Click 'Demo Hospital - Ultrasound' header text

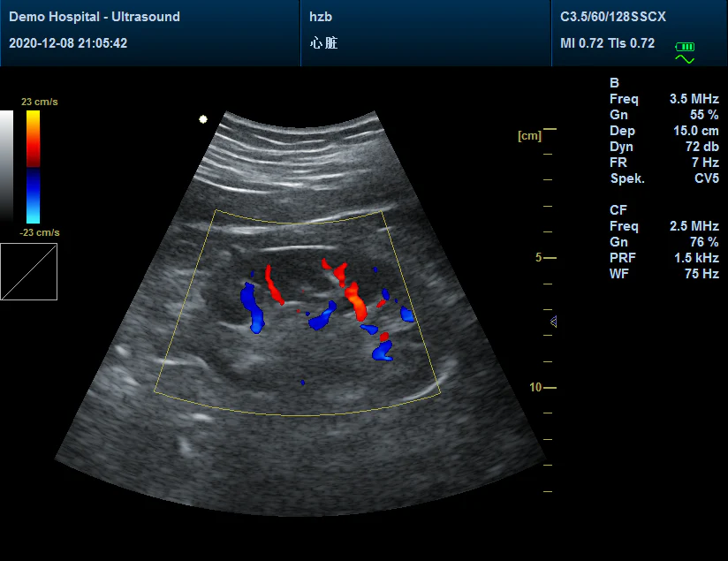(x=95, y=17)
